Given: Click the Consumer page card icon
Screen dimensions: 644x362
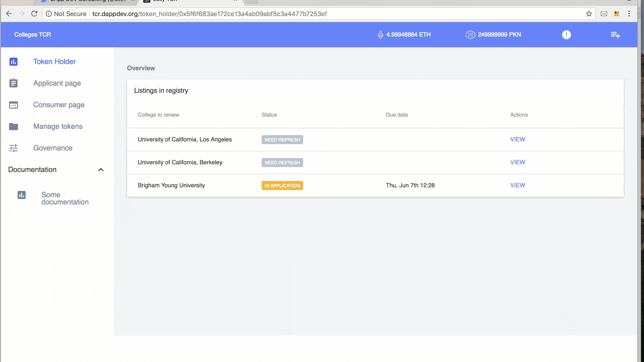Looking at the screenshot, I should (13, 105).
